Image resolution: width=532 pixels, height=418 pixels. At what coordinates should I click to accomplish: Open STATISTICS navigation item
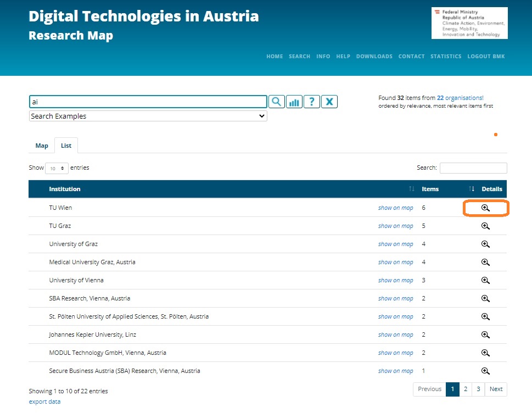click(x=446, y=57)
